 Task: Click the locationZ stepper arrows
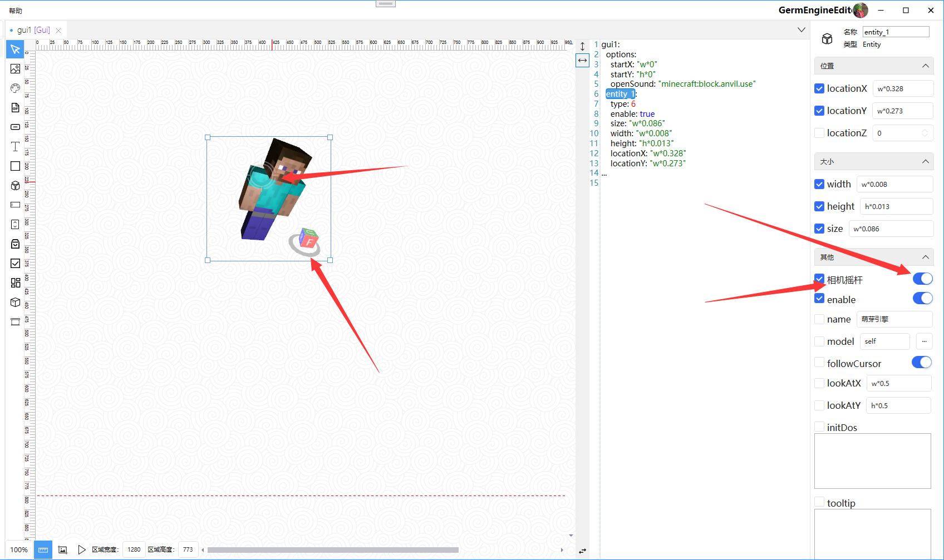tap(925, 133)
